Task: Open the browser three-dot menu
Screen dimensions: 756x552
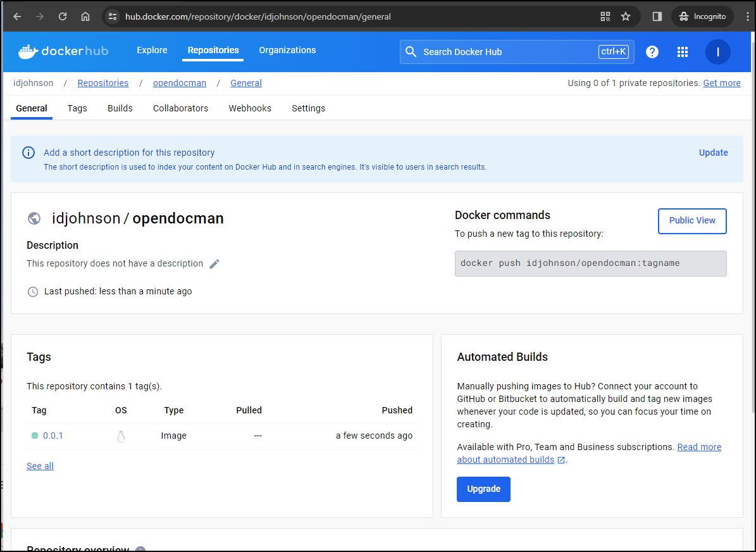Action: (x=748, y=16)
